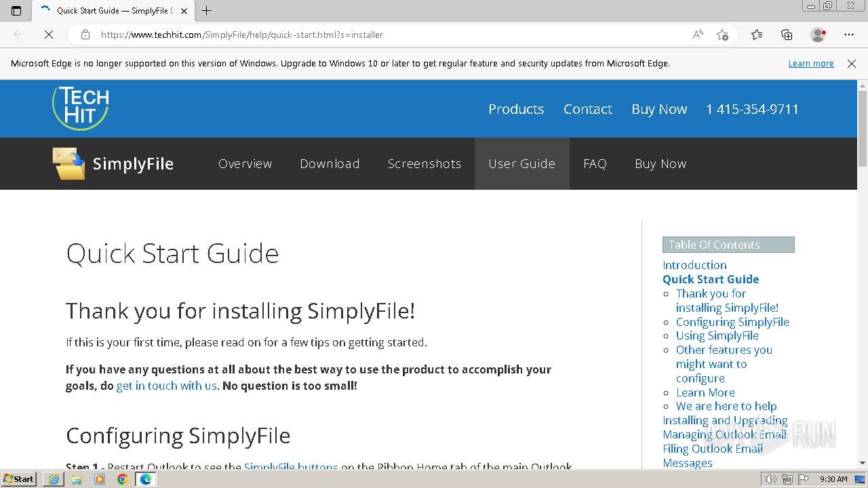This screenshot has height=488, width=868.
Task: Dismiss the Edge unsupported notification bar
Action: tap(852, 64)
